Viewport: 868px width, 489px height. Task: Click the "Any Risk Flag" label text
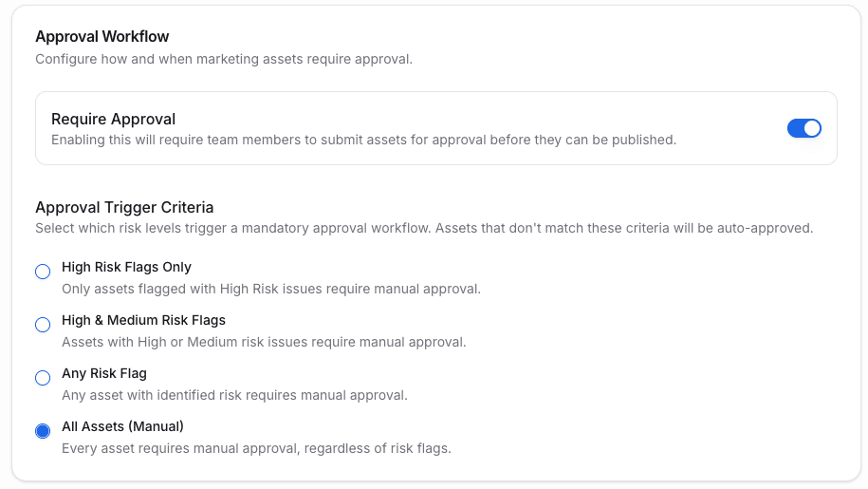(104, 373)
